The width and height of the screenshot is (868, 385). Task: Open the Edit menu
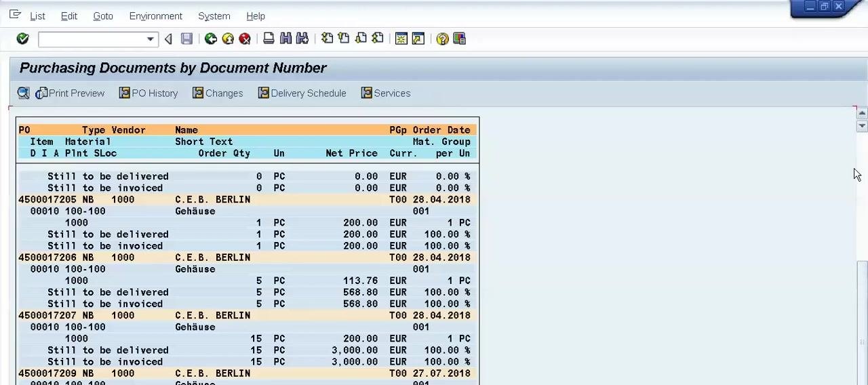pos(68,16)
